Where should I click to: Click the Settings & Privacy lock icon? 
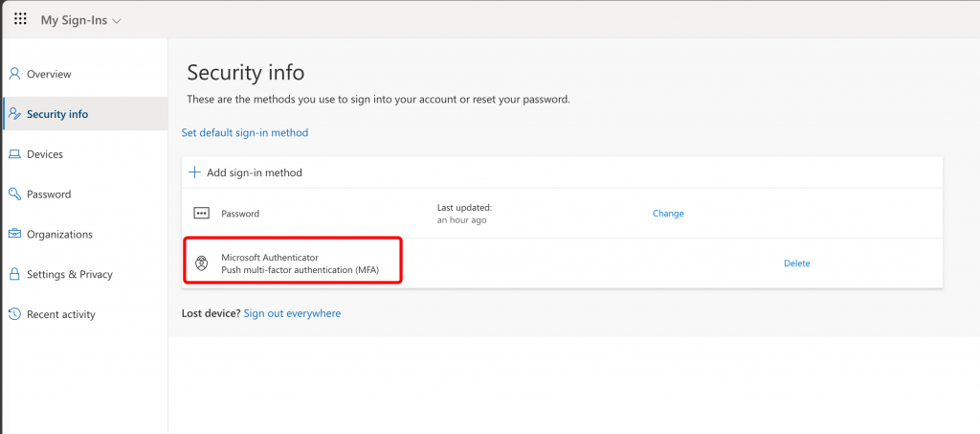[14, 274]
